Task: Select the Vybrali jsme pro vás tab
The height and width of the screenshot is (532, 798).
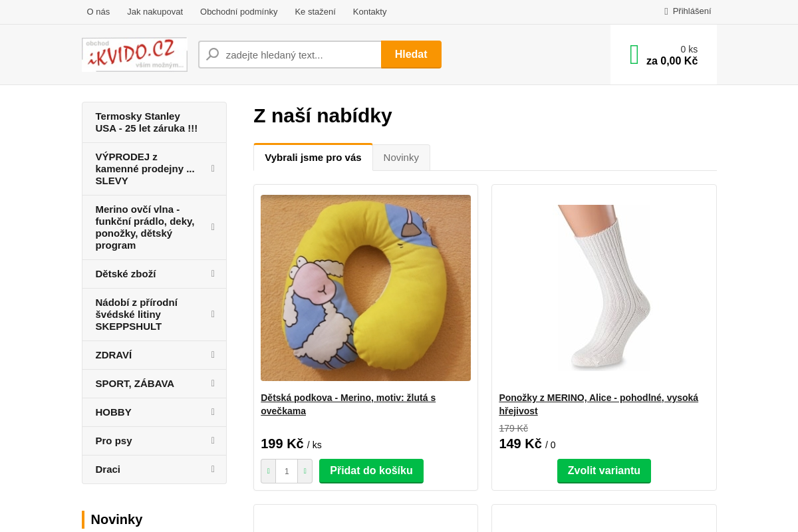Action: pyautogui.click(x=313, y=157)
